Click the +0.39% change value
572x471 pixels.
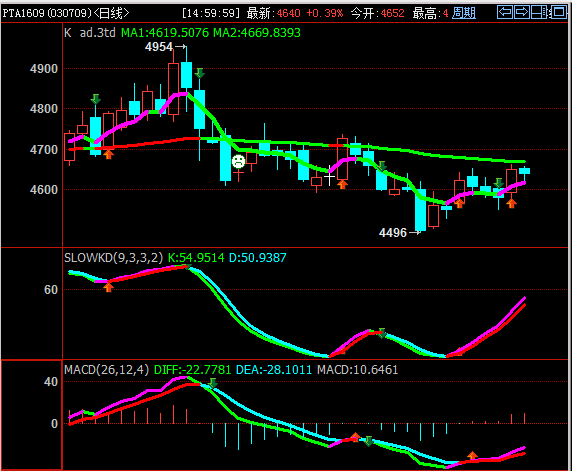click(325, 13)
